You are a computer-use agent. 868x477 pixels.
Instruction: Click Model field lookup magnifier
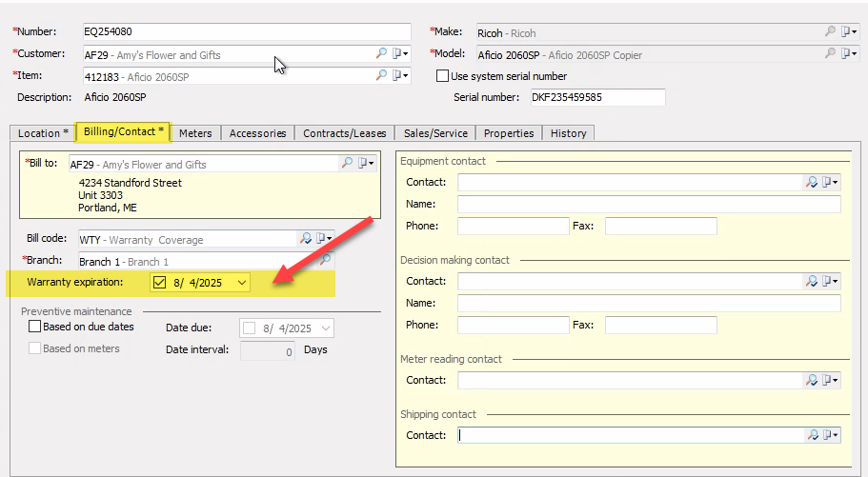click(x=830, y=53)
